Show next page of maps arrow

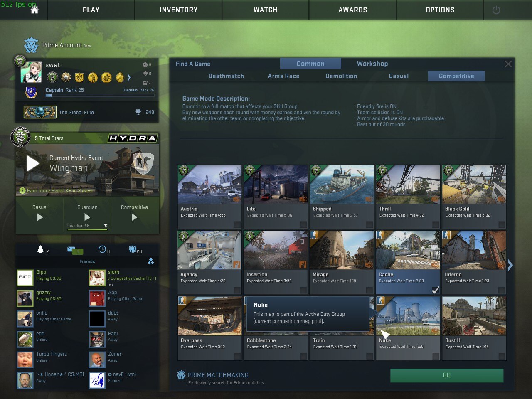[510, 265]
